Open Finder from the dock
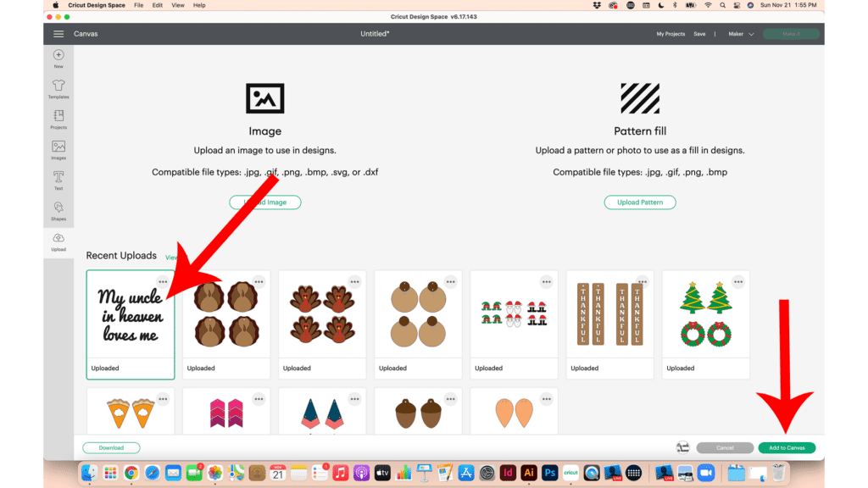This screenshot has height=488, width=868. pos(89,473)
